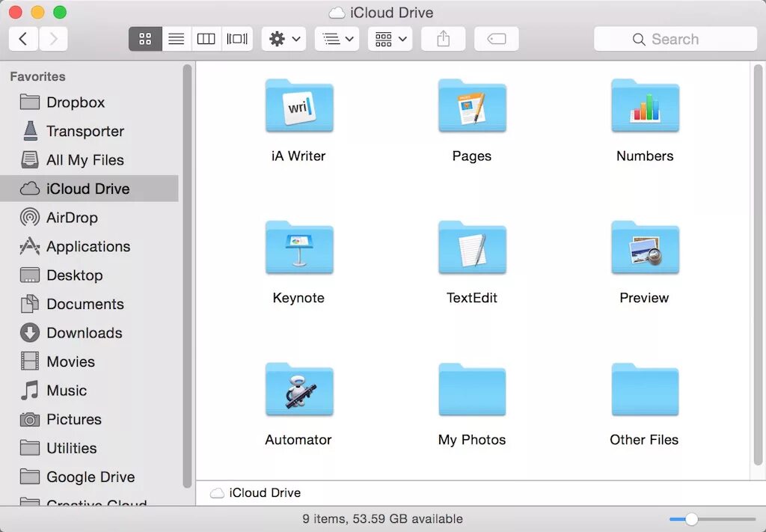
Task: Open the Arrange items dropdown
Action: tap(337, 39)
